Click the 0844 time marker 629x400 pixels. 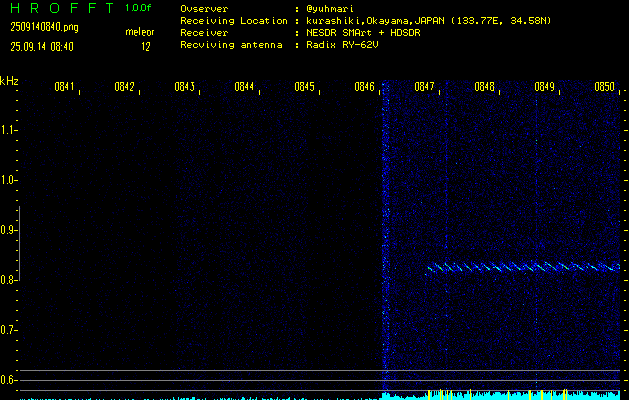pyautogui.click(x=244, y=87)
